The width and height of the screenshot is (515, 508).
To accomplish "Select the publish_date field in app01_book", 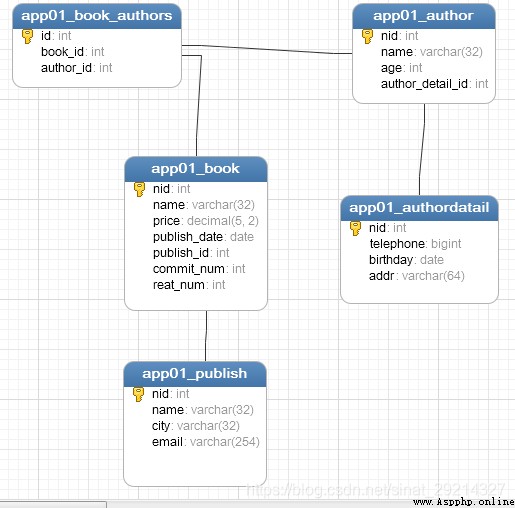I will 203,237.
